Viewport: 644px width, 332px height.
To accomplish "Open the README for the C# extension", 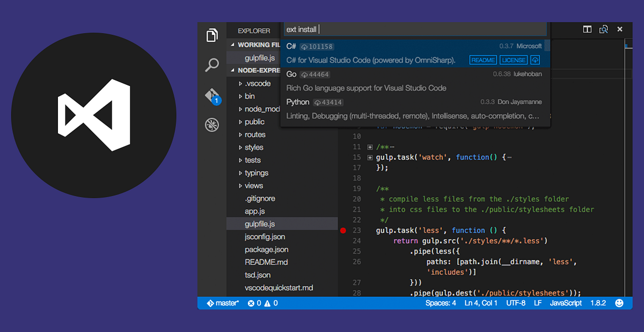I will pos(482,60).
